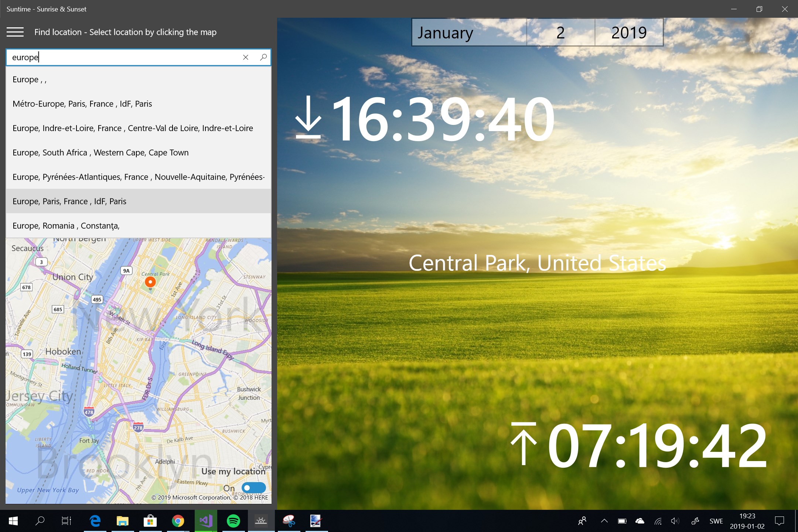Click the orange location pin on map
The width and height of the screenshot is (798, 532).
click(150, 282)
